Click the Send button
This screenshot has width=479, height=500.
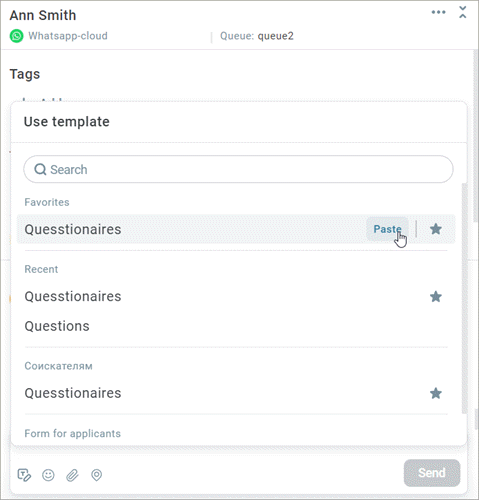tap(432, 473)
